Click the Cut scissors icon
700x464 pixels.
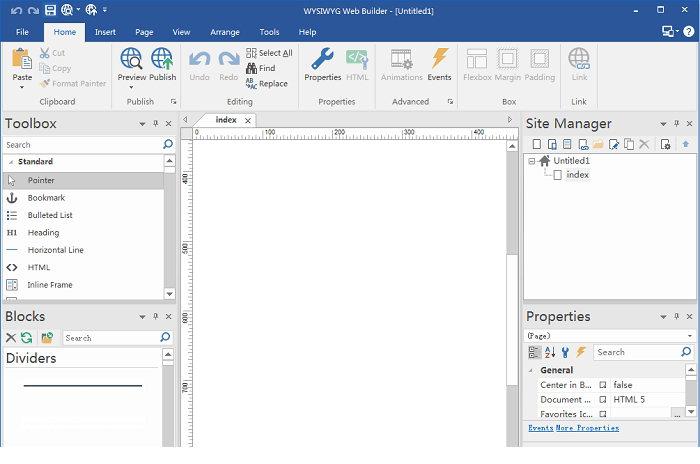[x=45, y=53]
